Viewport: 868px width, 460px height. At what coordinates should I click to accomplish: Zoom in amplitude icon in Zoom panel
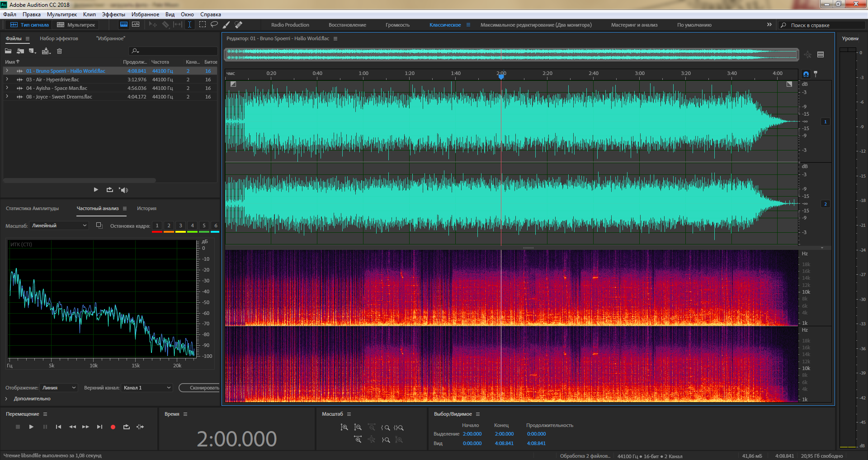tap(344, 427)
